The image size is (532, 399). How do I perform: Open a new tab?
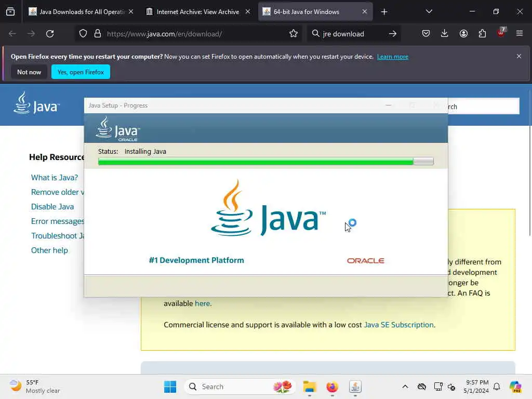(x=384, y=12)
